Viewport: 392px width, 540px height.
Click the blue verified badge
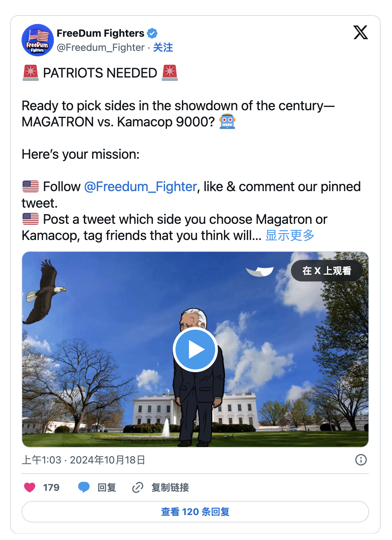pyautogui.click(x=152, y=33)
